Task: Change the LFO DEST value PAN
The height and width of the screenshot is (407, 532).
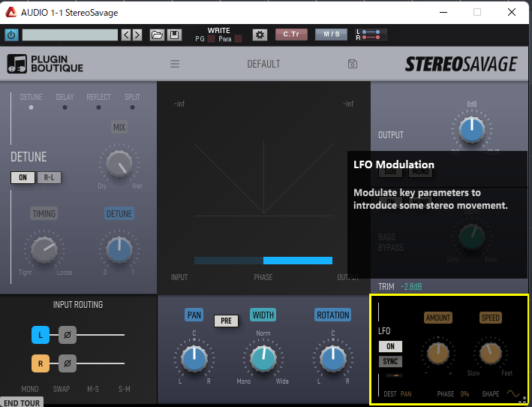Action: (406, 394)
